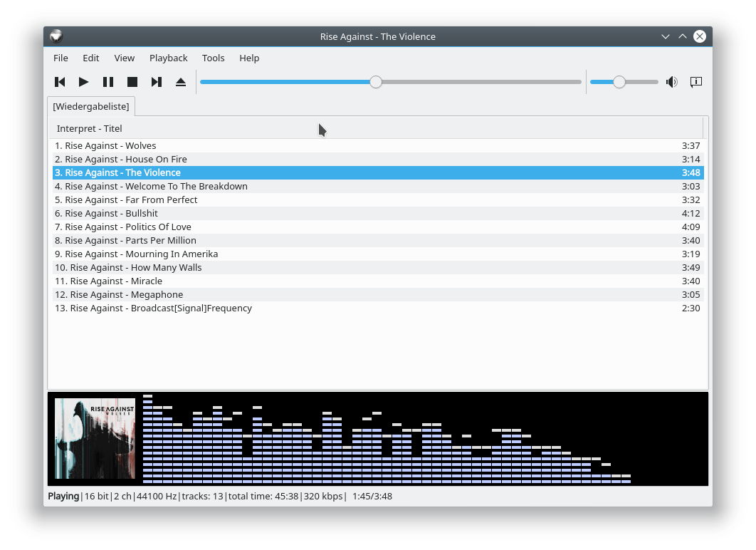The image size is (756, 550).
Task: Select track 3 The Violence
Action: point(378,172)
